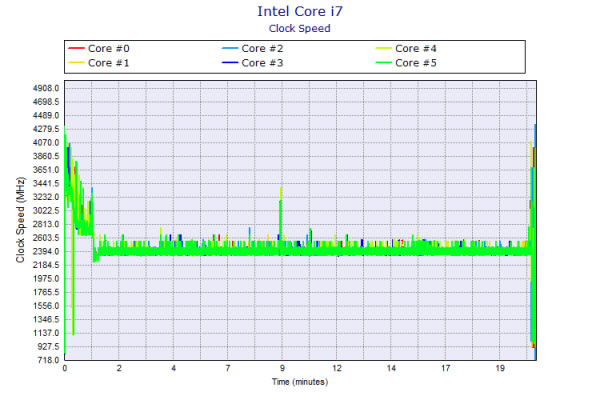Click the 4698.5 y-axis value
This screenshot has height=400, width=600.
pos(46,102)
